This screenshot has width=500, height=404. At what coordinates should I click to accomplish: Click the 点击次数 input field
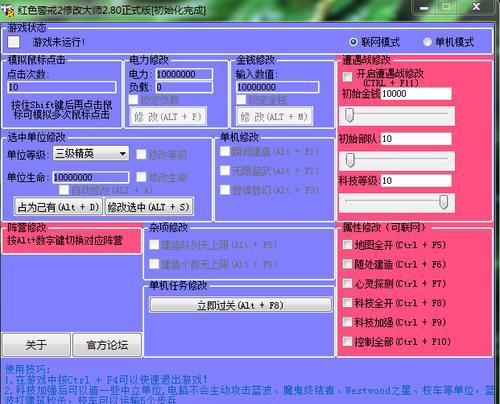click(x=62, y=87)
